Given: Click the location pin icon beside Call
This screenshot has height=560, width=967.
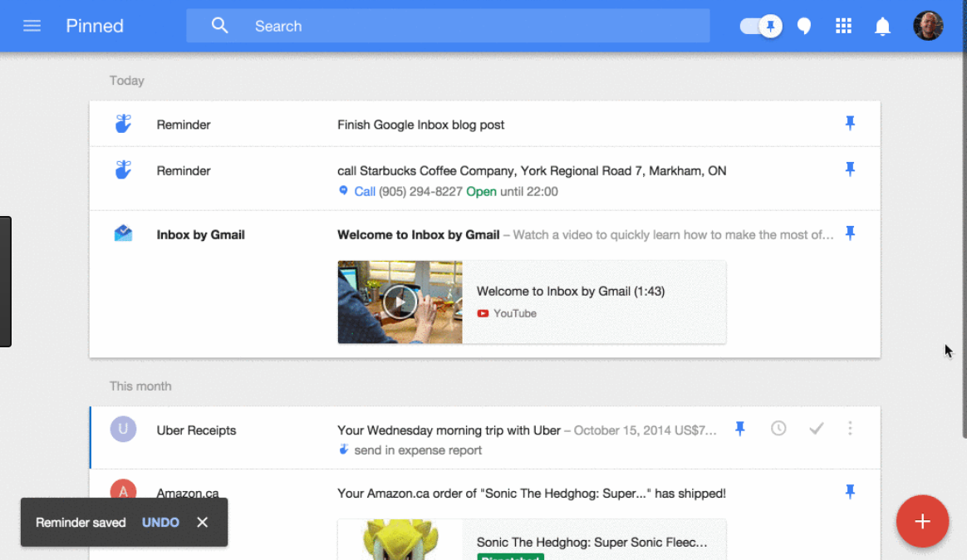Looking at the screenshot, I should [343, 190].
